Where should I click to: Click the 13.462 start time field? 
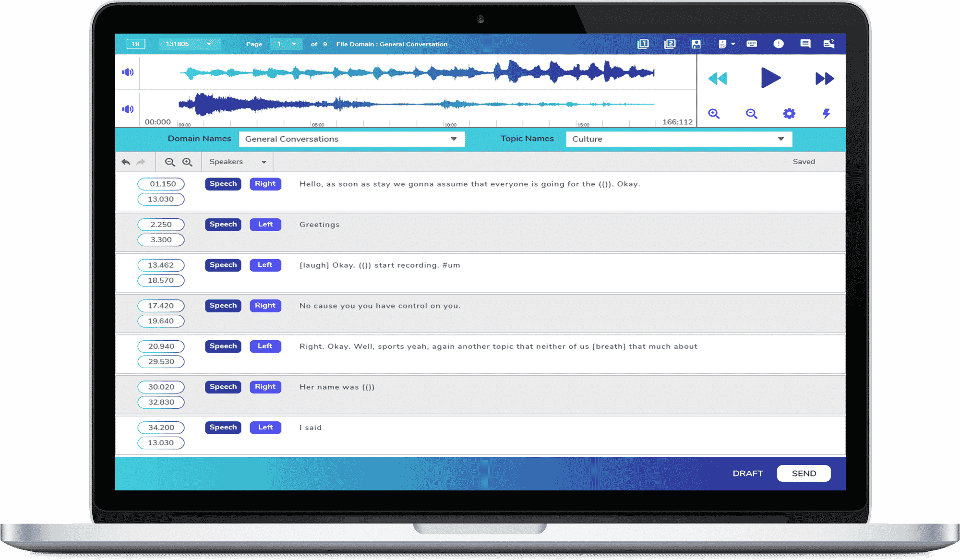coord(161,265)
